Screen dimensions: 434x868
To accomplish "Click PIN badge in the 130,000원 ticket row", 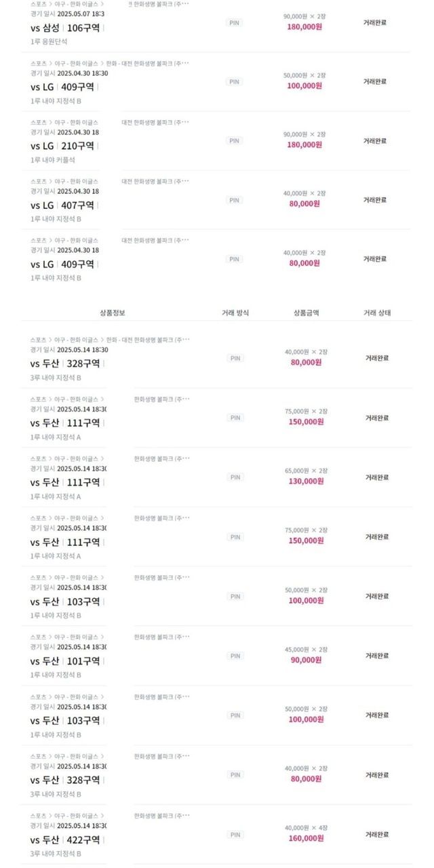I will tap(235, 477).
